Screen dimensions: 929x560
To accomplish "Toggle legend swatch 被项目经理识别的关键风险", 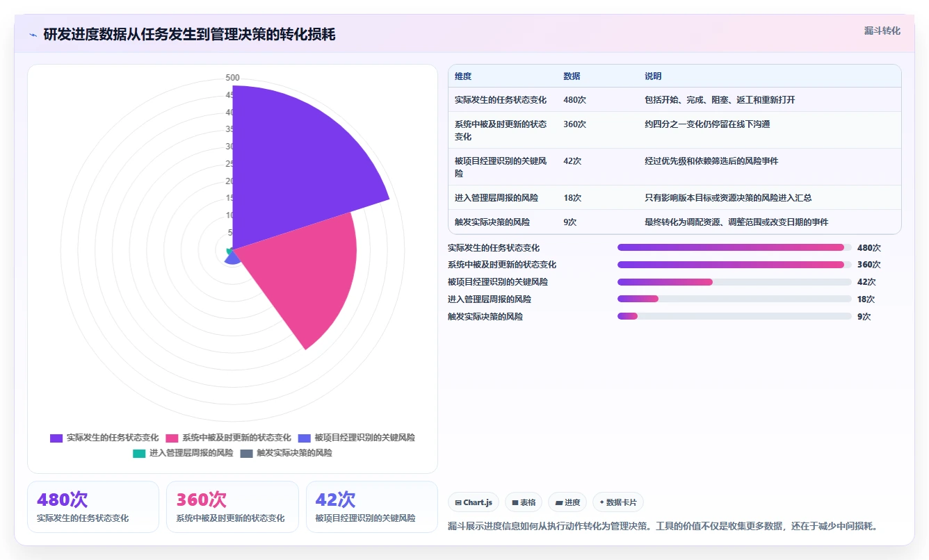I will [304, 438].
